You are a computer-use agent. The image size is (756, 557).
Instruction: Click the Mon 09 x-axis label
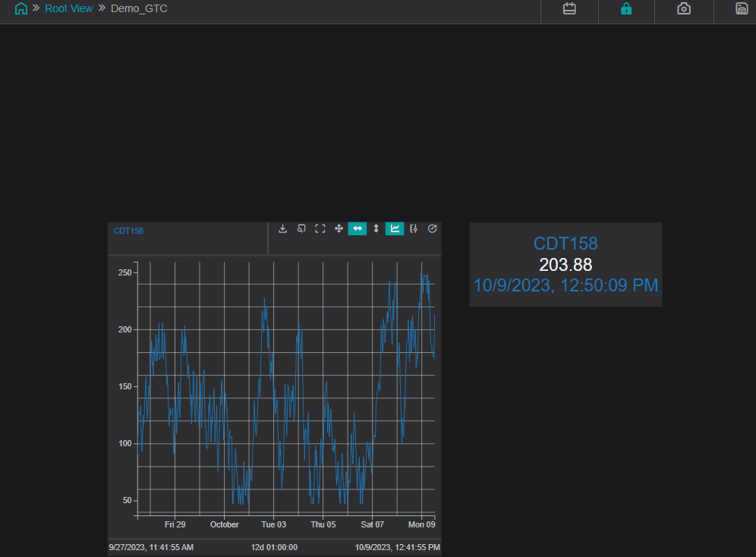[422, 524]
